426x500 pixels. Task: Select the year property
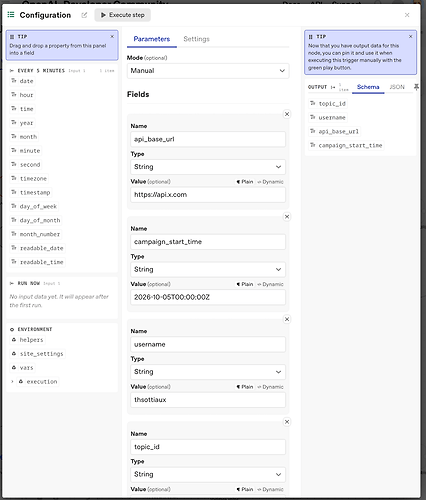[x=22, y=123]
